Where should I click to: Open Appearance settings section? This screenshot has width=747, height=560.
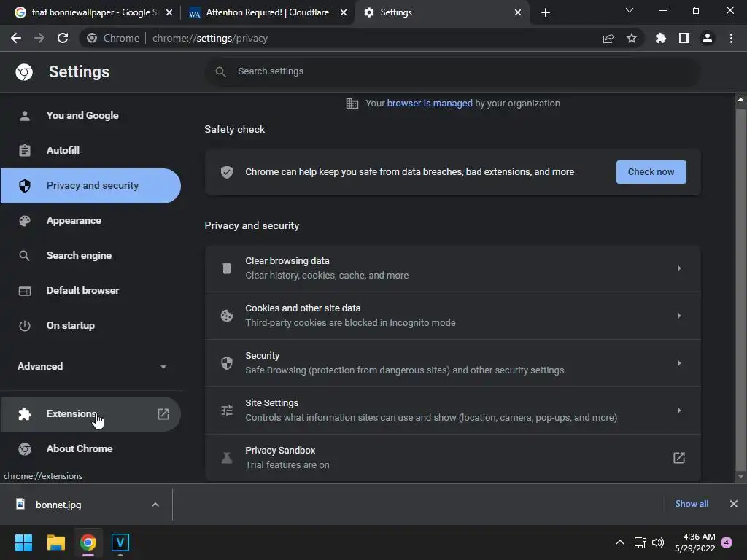pyautogui.click(x=91, y=220)
